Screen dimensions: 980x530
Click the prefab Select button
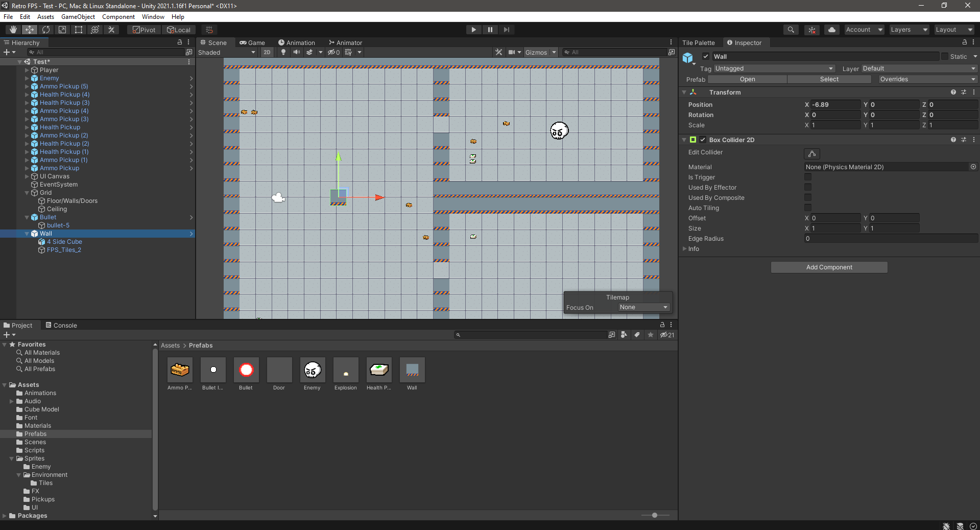coord(829,79)
